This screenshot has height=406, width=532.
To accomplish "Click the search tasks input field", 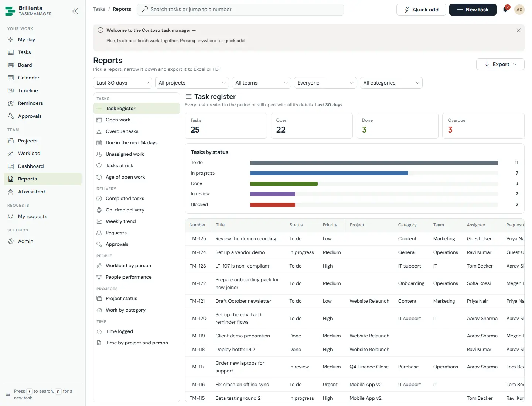I will coord(241,10).
